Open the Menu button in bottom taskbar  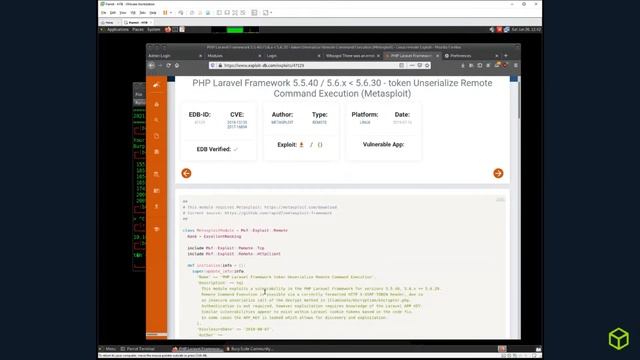(x=108, y=349)
